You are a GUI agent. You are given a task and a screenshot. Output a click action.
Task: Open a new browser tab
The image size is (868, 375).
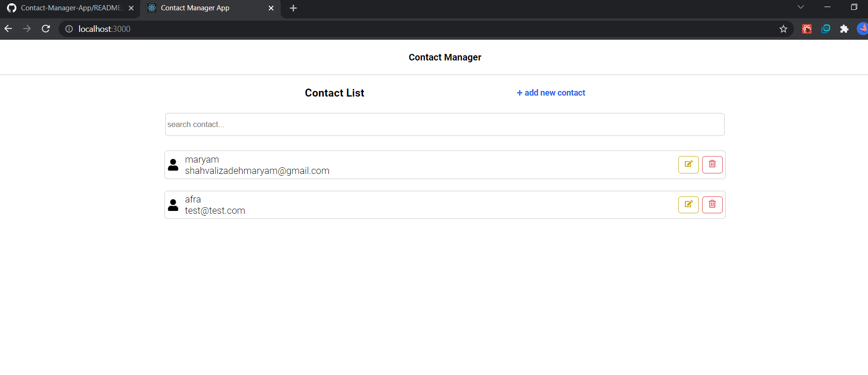pyautogui.click(x=293, y=8)
